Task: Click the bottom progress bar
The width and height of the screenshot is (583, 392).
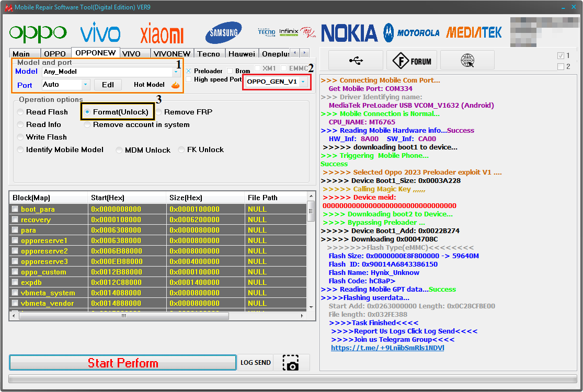Action: pyautogui.click(x=293, y=378)
